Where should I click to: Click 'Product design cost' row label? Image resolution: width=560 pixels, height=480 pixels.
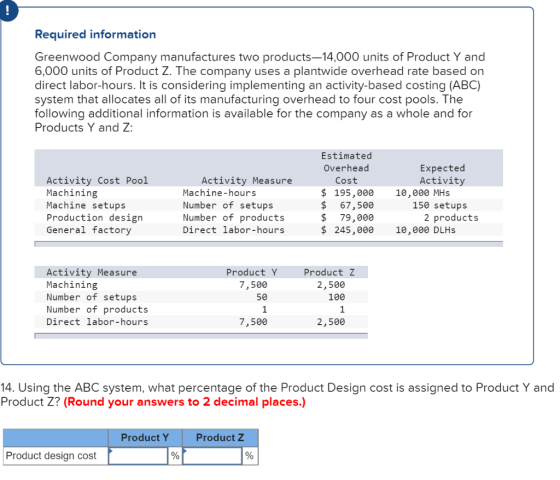click(51, 456)
